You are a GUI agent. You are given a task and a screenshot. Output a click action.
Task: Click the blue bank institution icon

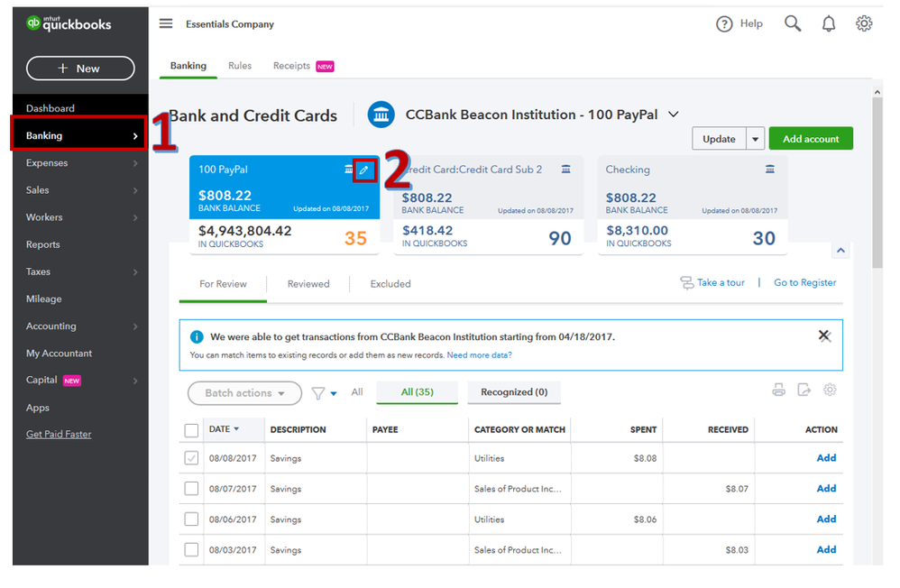(x=381, y=115)
